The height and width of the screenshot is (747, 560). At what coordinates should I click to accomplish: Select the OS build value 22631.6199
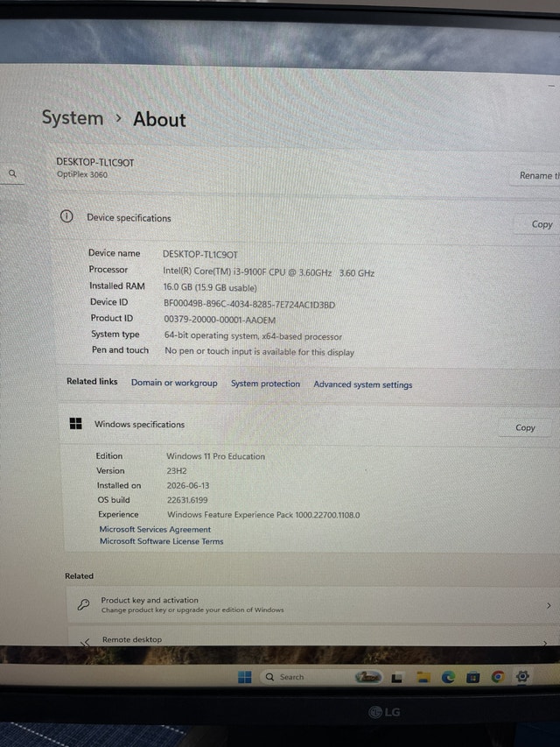187,500
